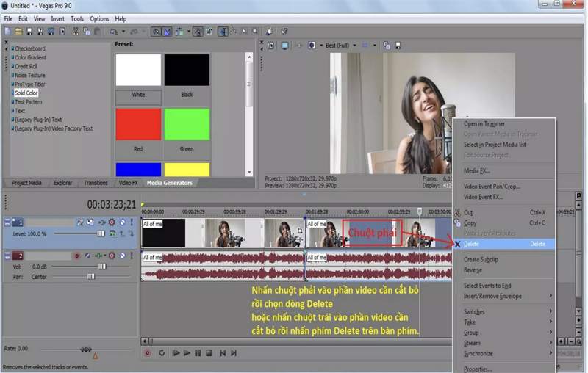Open the Insert menu
This screenshot has height=373, width=588.
coord(57,19)
